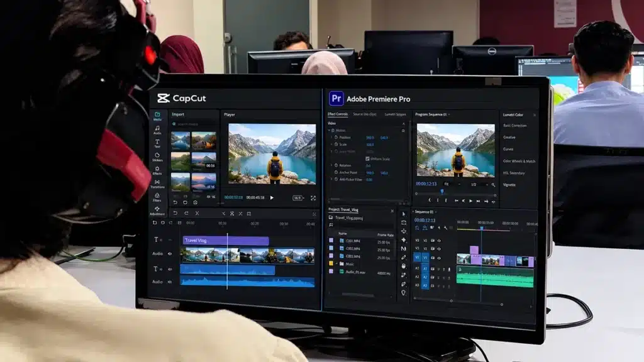Viewport: 644px width, 362px height.
Task: Switch to the Effect Controls tab
Action: tap(338, 114)
